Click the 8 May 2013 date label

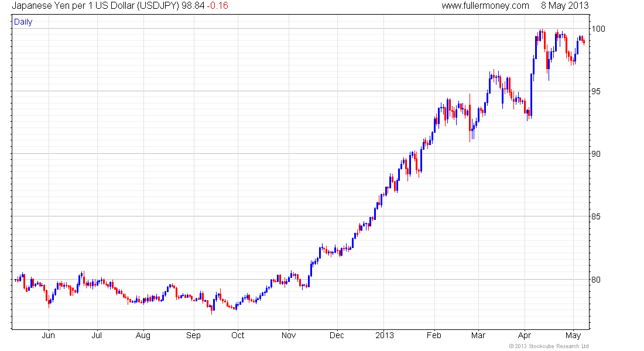click(x=565, y=6)
